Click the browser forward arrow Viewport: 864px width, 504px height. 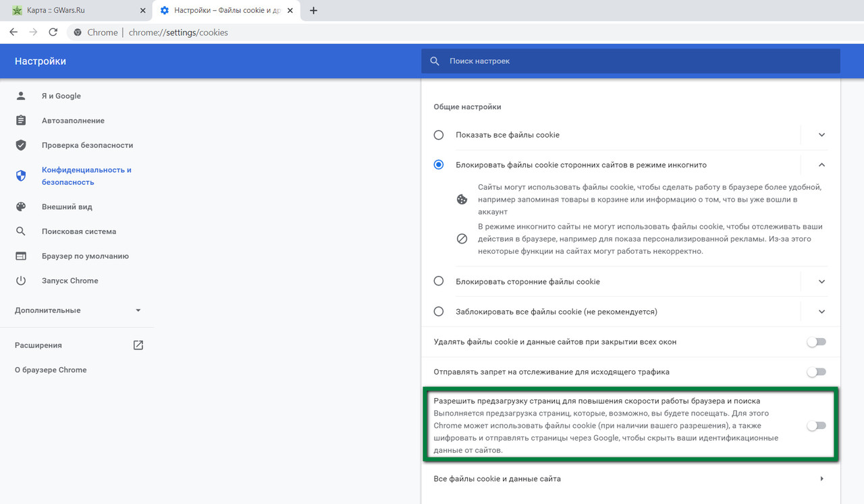33,32
